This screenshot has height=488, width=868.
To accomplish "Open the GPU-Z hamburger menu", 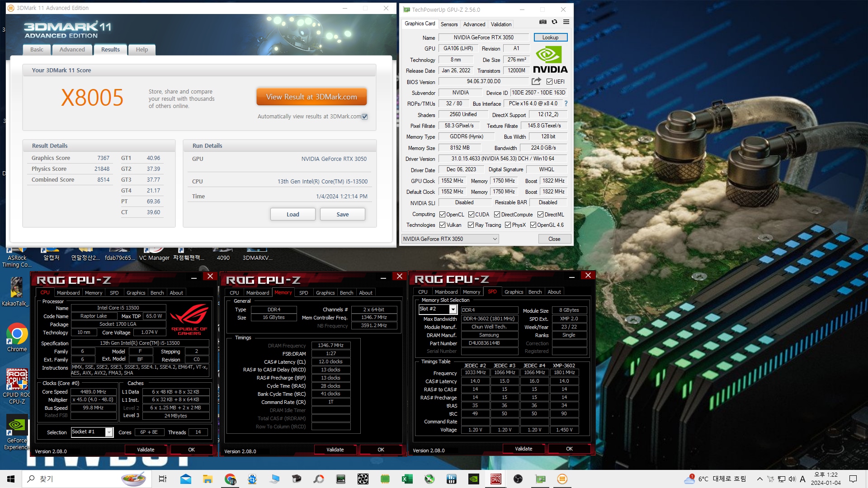I will coord(566,22).
